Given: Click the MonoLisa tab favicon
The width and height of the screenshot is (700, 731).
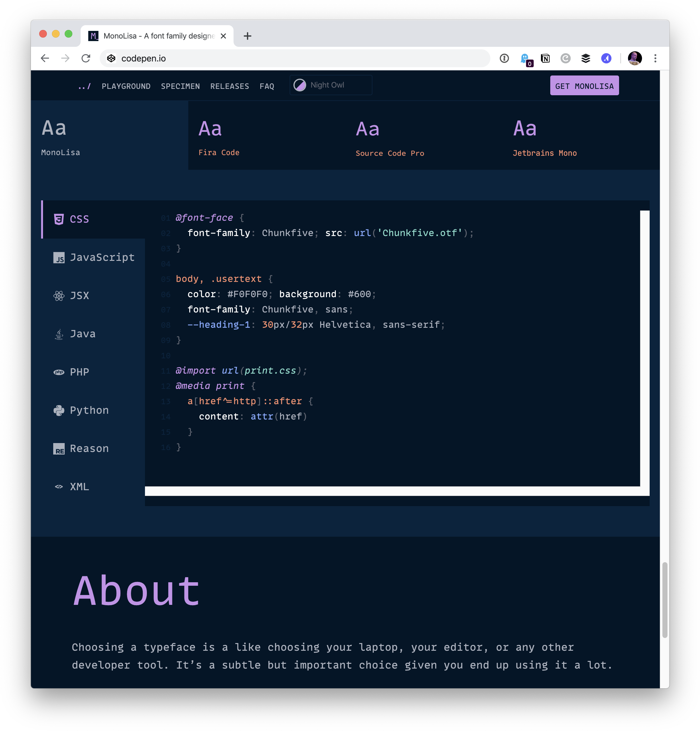Looking at the screenshot, I should tap(93, 36).
